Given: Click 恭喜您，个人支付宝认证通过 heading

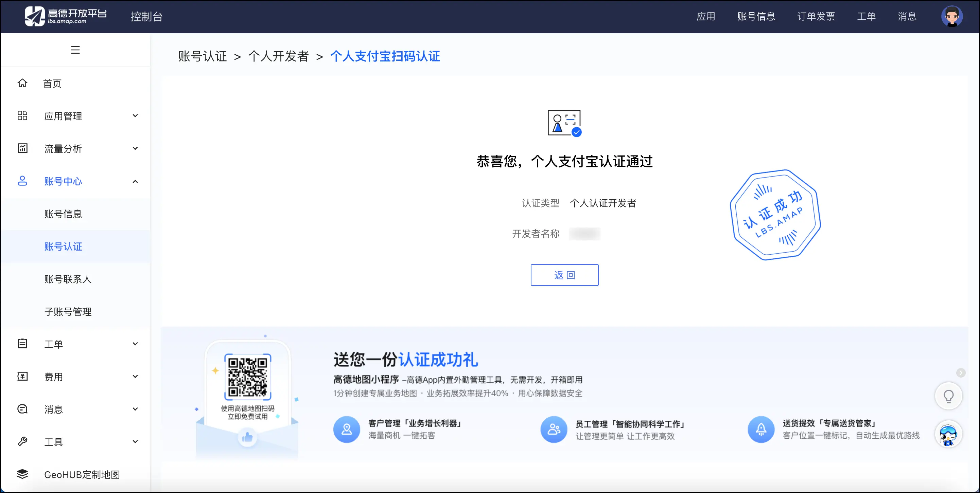Looking at the screenshot, I should point(564,161).
